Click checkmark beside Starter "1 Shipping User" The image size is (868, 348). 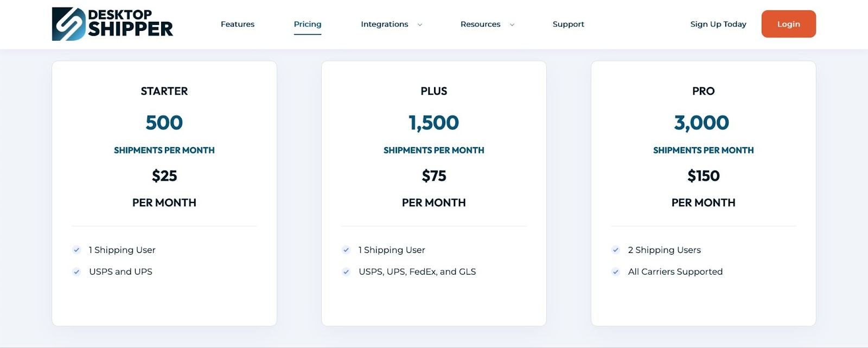[x=76, y=250]
